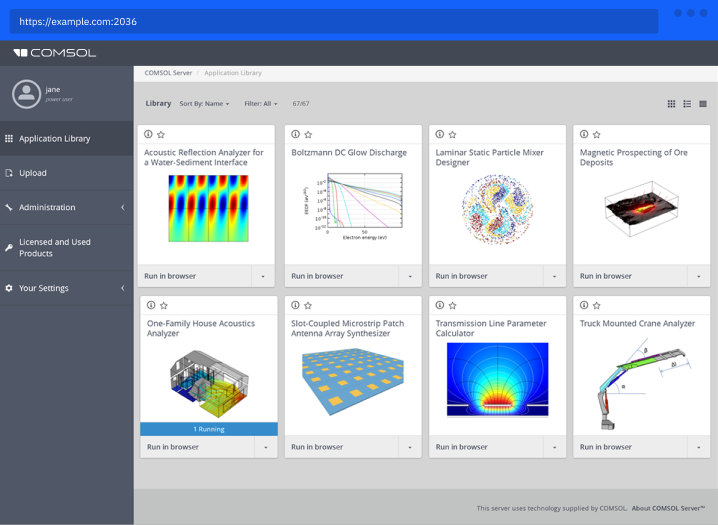Switch to detailed tile view icon
This screenshot has width=718, height=525.
tap(703, 104)
